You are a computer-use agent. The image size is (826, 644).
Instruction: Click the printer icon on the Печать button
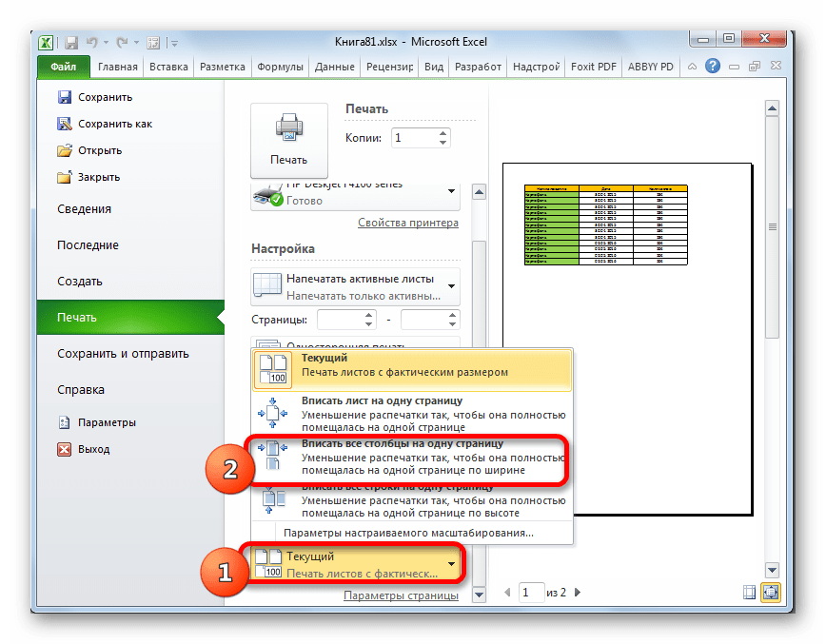pyautogui.click(x=288, y=127)
